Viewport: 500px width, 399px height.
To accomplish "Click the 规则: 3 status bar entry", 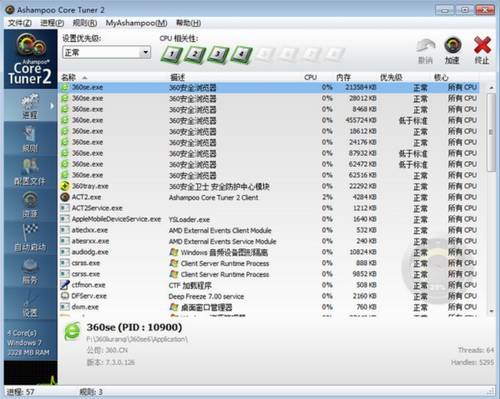I will click(91, 392).
